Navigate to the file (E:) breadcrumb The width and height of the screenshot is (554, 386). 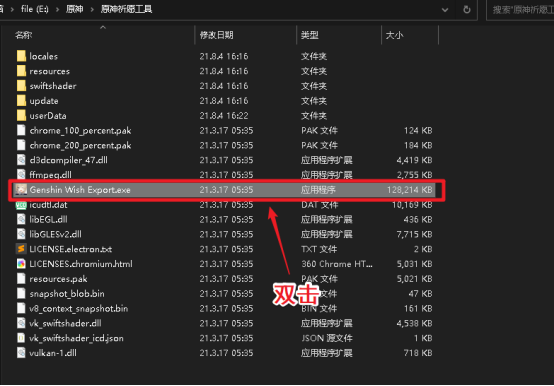[35, 9]
